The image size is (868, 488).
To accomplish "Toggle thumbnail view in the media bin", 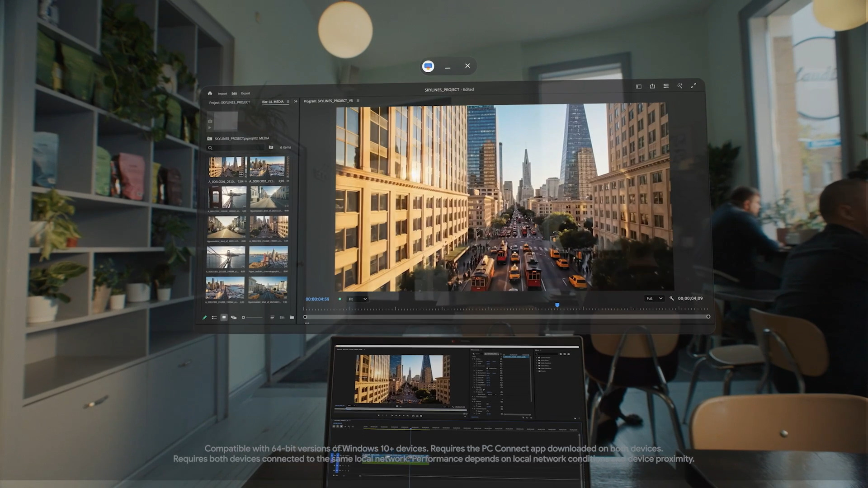I will coord(223,318).
